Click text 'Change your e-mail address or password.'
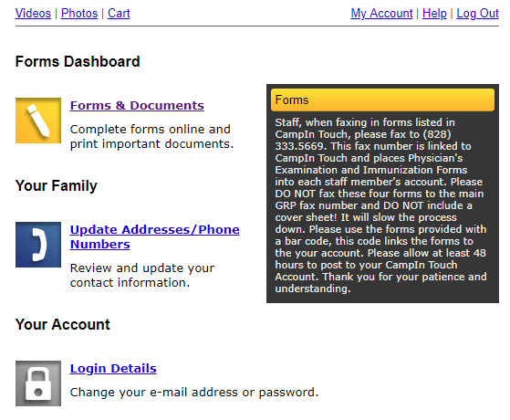This screenshot has height=420, width=510. (x=194, y=393)
